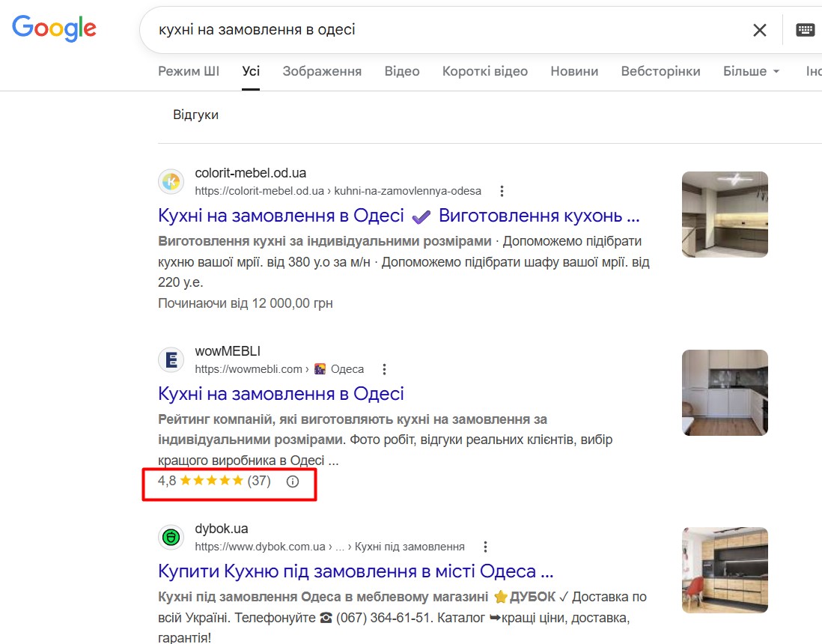Open the on-screen keyboard input tool

click(x=806, y=30)
